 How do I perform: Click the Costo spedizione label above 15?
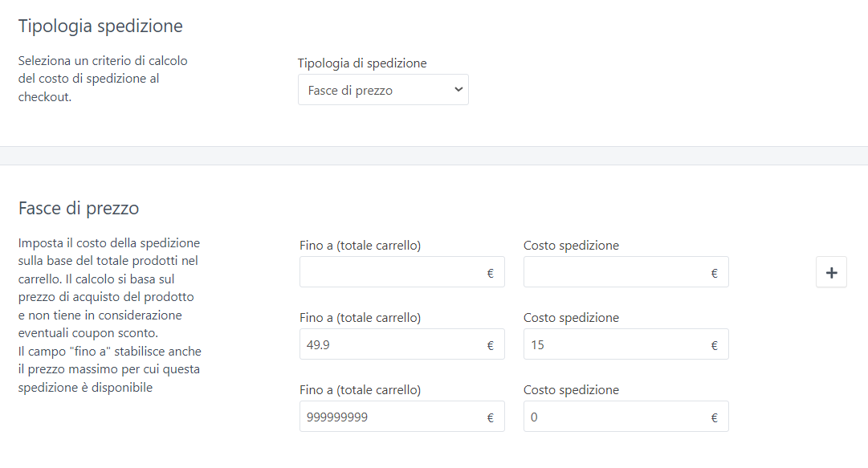coord(571,318)
